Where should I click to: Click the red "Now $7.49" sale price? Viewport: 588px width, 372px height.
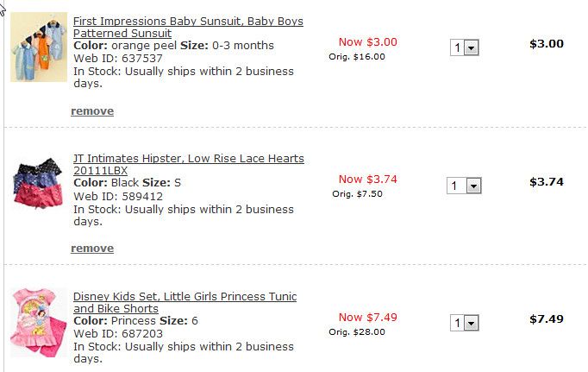coord(368,317)
